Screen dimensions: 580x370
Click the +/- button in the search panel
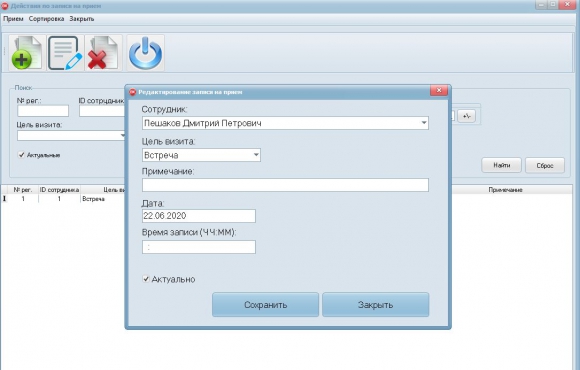[x=466, y=116]
